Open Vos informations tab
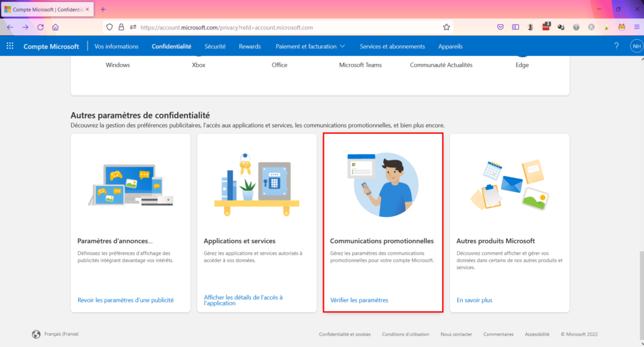This screenshot has width=644, height=347. pyautogui.click(x=116, y=47)
